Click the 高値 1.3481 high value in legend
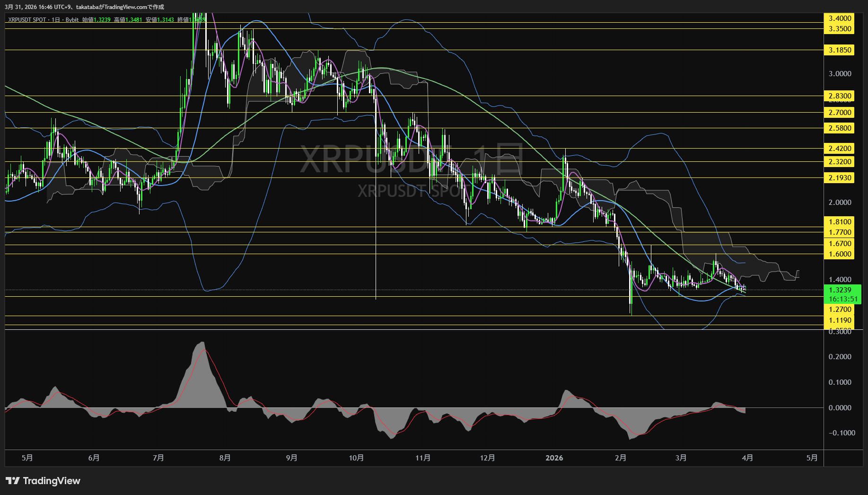The height and width of the screenshot is (495, 868). (x=128, y=20)
